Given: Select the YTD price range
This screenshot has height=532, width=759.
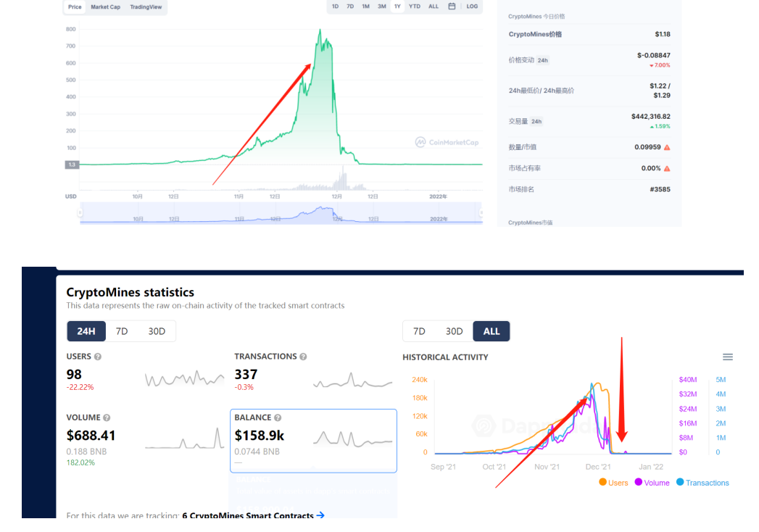Looking at the screenshot, I should coord(415,7).
